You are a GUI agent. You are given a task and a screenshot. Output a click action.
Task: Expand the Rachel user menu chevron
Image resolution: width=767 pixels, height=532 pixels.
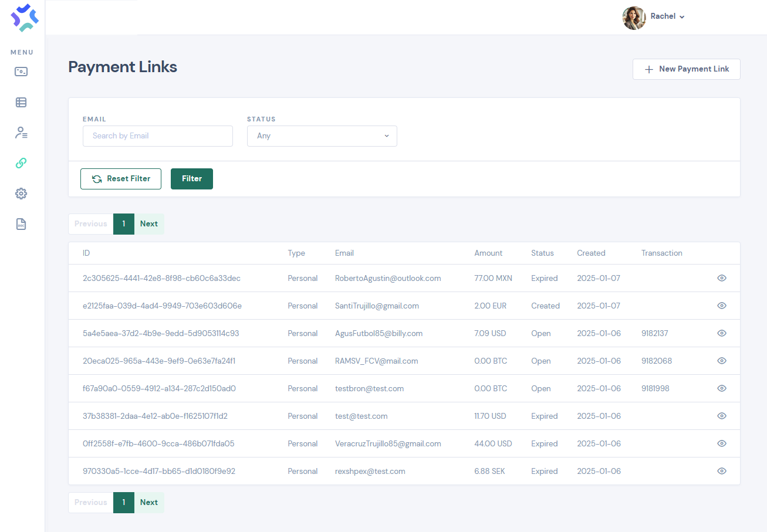coord(682,17)
